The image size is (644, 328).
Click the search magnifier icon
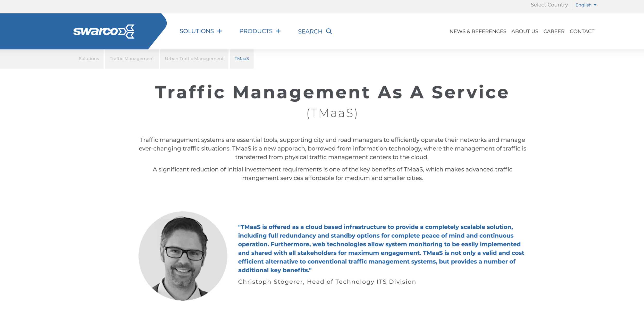(x=329, y=31)
